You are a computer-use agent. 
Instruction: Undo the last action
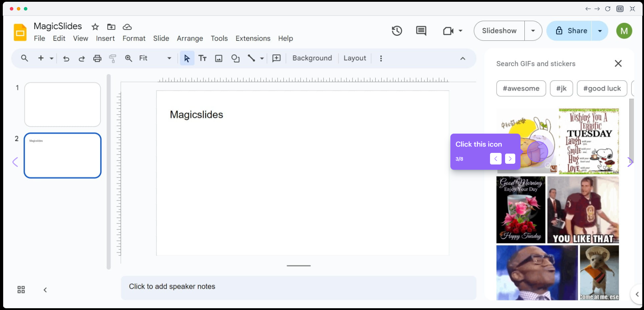click(66, 59)
